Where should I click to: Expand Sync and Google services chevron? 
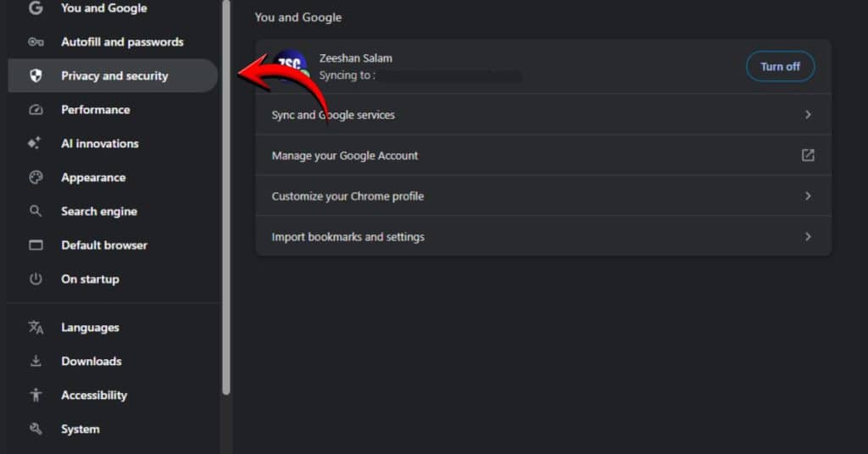tap(808, 115)
